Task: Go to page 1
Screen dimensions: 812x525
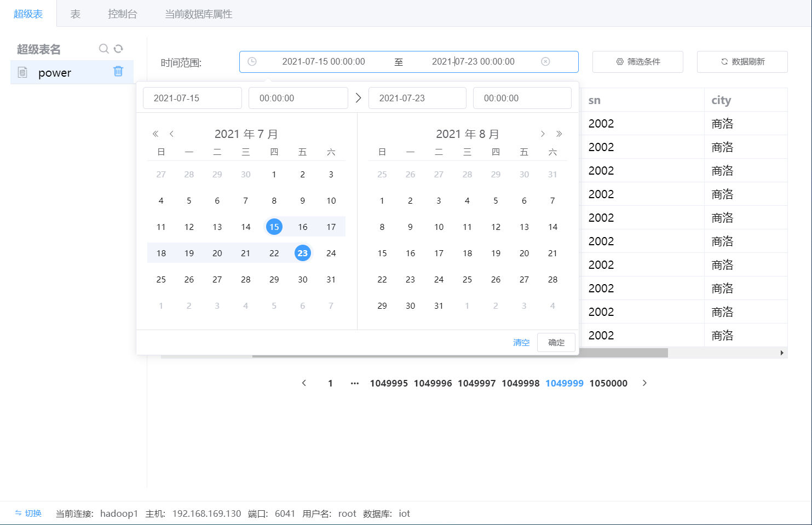Action: [330, 383]
